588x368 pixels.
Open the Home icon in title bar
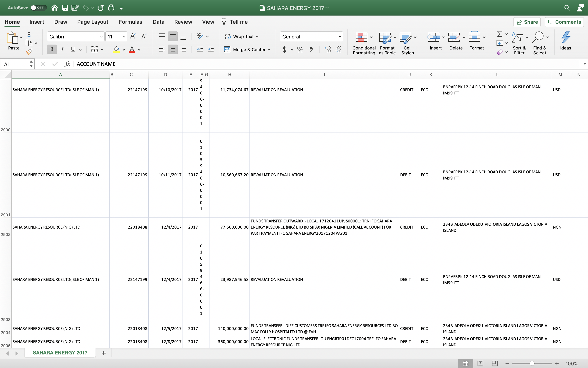click(x=55, y=8)
